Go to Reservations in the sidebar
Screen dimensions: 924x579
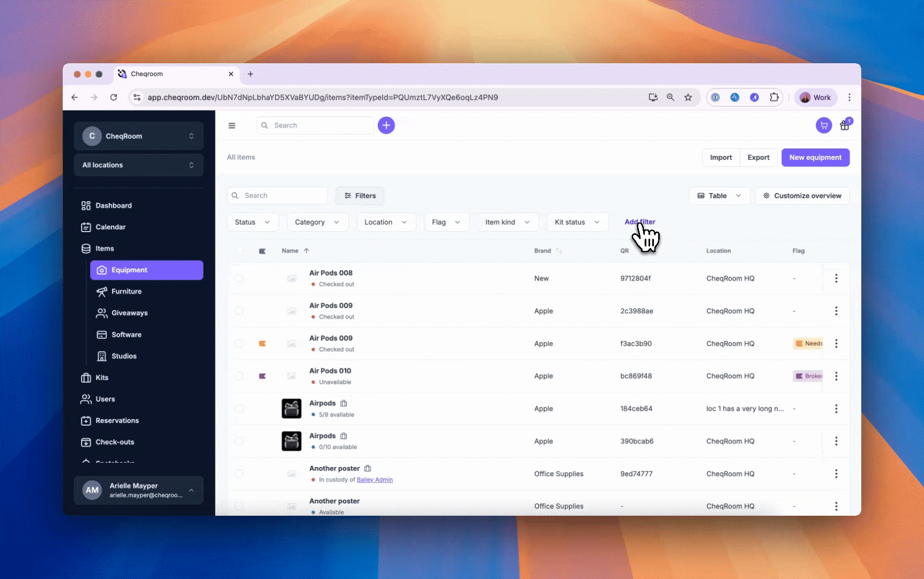coord(117,421)
